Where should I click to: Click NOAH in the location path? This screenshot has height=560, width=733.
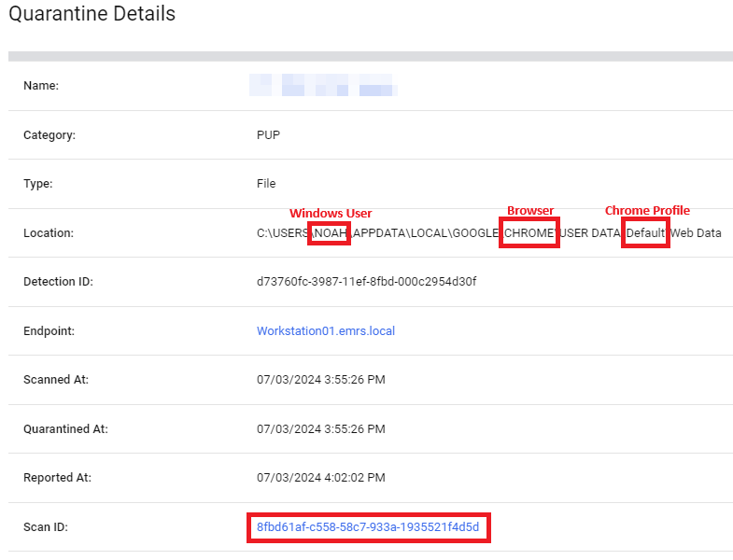(x=331, y=233)
